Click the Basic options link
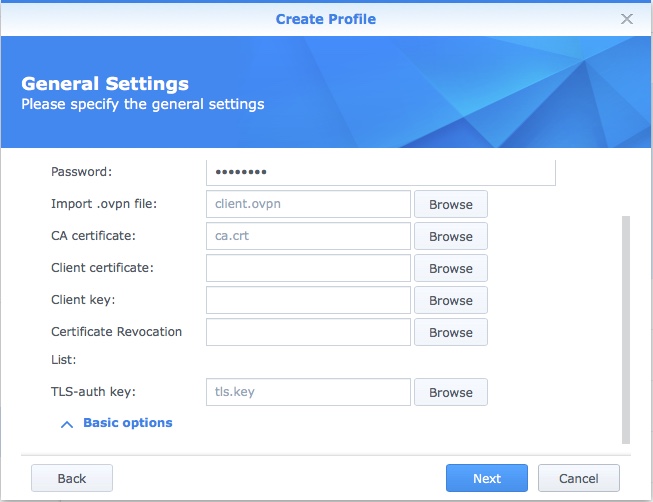653x502 pixels. click(127, 423)
